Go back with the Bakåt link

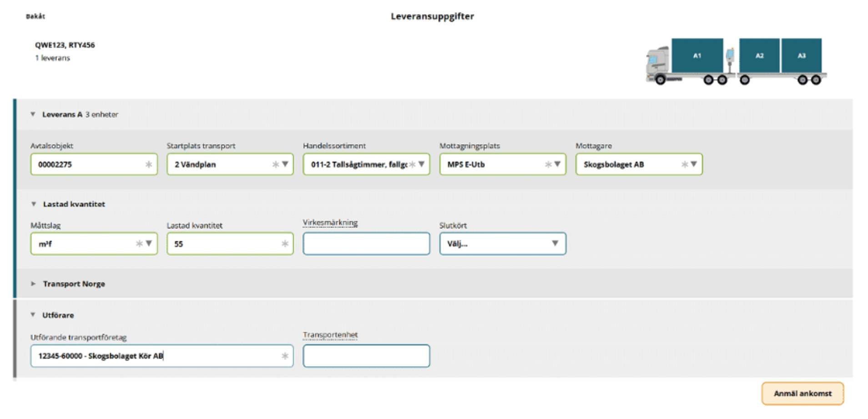(x=35, y=16)
